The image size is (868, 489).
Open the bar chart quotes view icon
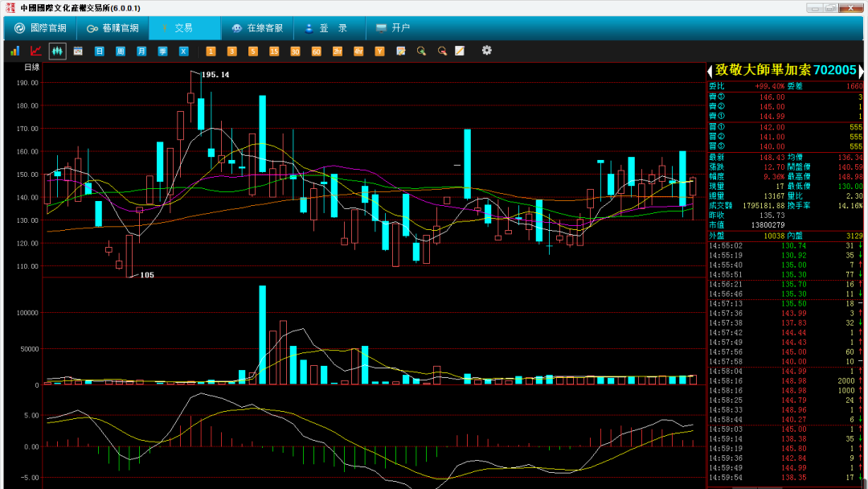click(15, 51)
